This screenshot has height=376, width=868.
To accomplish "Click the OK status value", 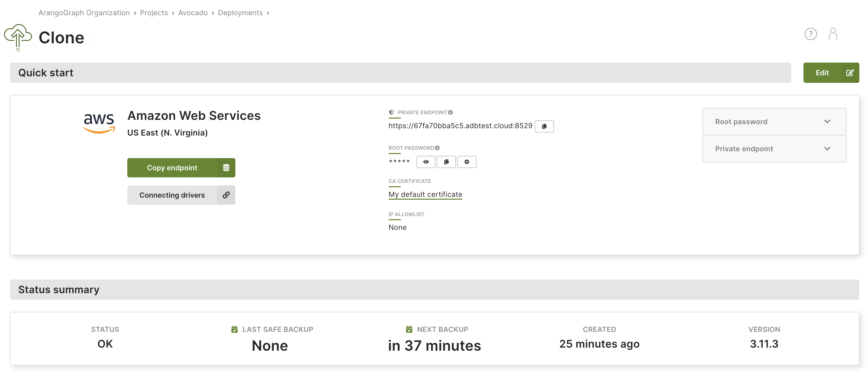I will point(105,344).
